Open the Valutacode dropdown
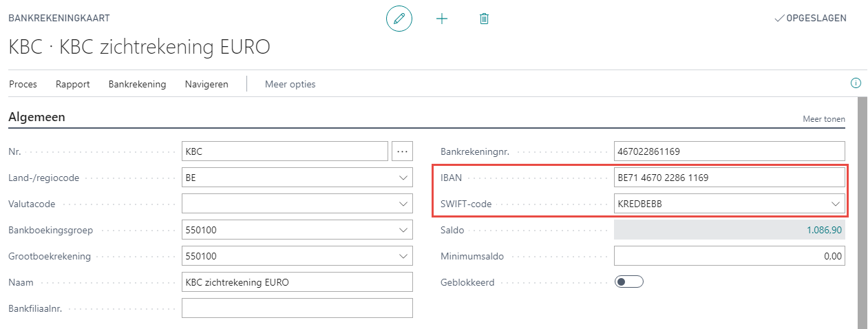Viewport: 868px width, 329px height. point(403,204)
